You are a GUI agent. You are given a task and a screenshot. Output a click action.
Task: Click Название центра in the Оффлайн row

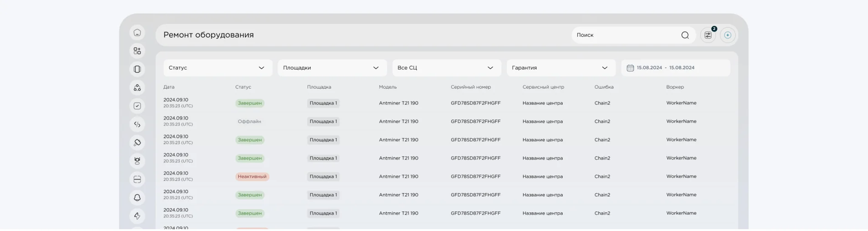543,121
